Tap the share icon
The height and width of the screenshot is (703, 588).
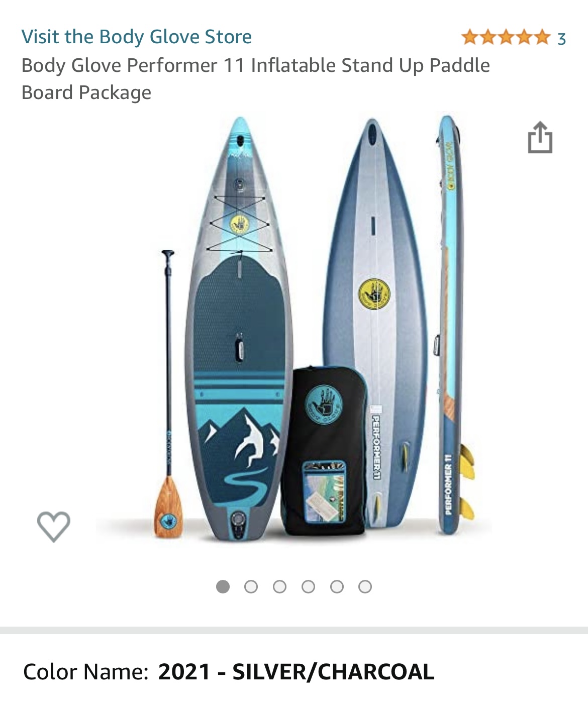coord(540,137)
